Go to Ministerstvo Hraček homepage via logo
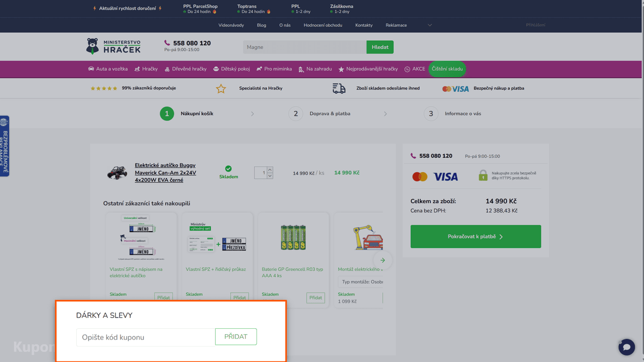 coord(114,46)
